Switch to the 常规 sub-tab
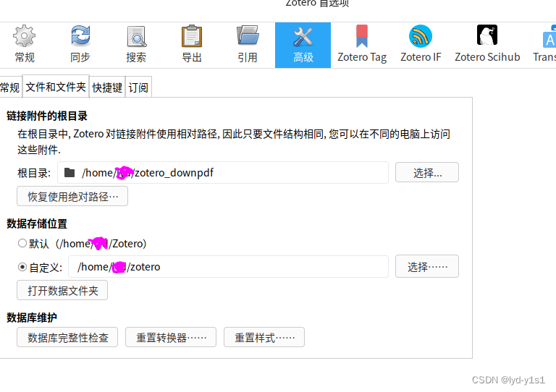556x392 pixels. tap(10, 87)
